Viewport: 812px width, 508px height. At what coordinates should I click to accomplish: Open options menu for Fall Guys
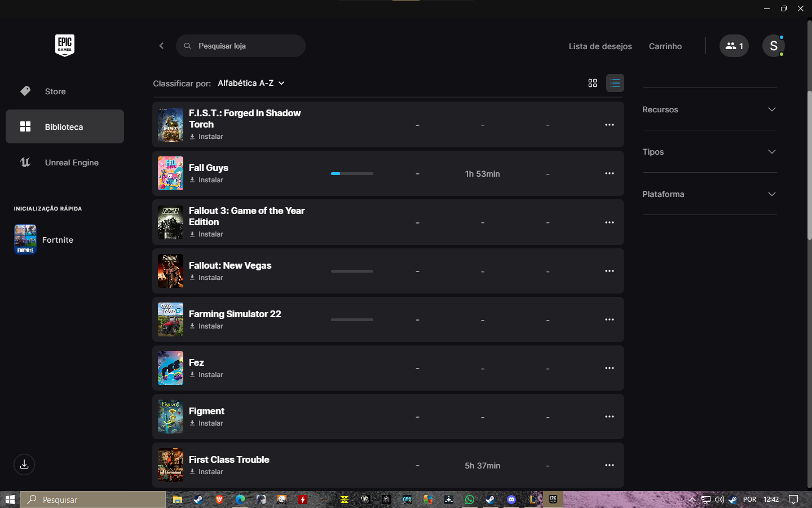(x=610, y=173)
